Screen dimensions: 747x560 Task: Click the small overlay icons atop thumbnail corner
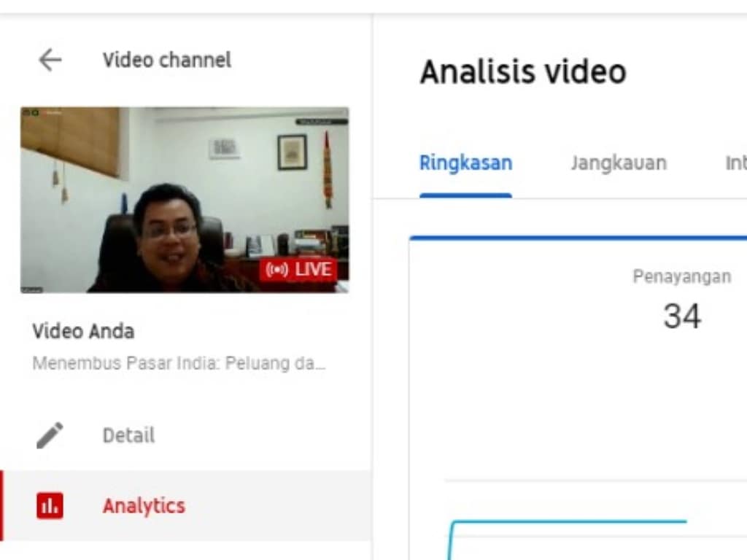pos(30,112)
